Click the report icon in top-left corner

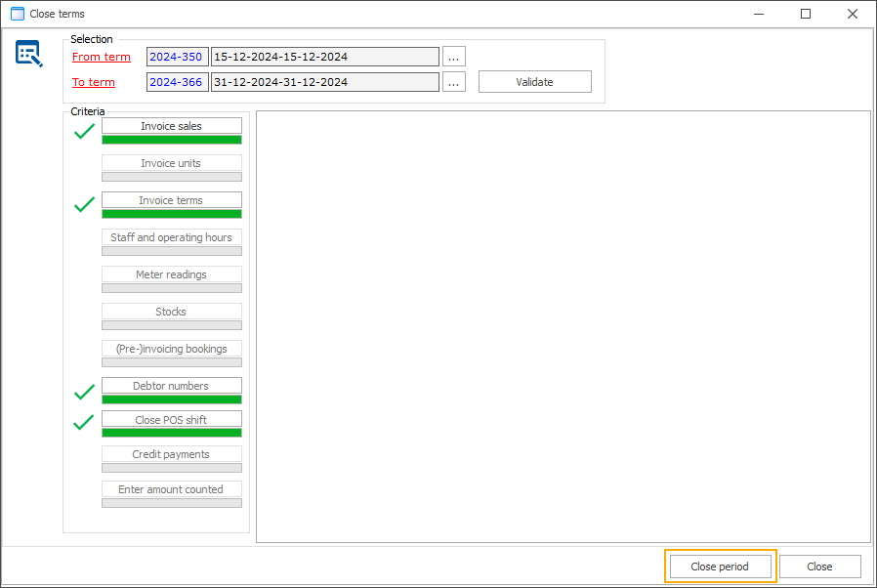click(28, 54)
